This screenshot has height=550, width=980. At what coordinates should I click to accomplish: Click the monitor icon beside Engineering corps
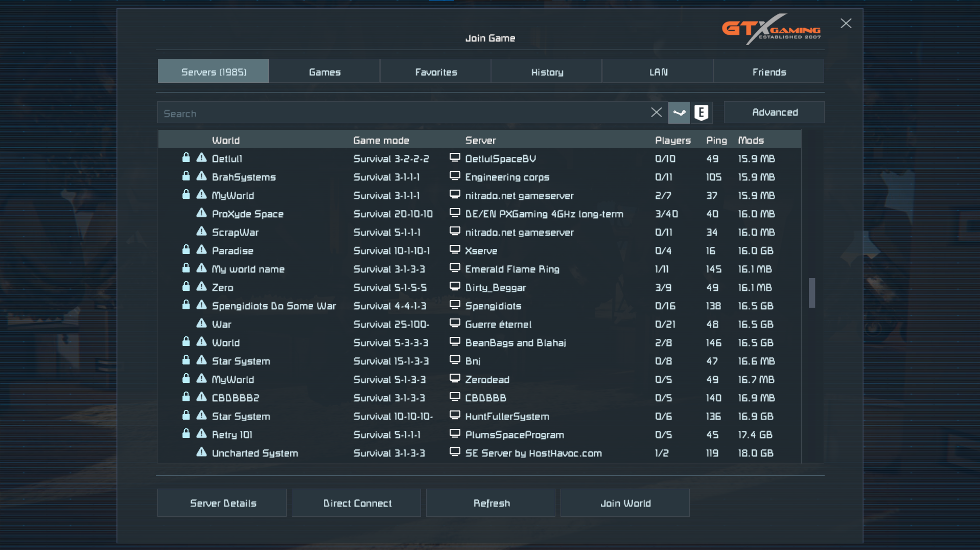click(455, 176)
